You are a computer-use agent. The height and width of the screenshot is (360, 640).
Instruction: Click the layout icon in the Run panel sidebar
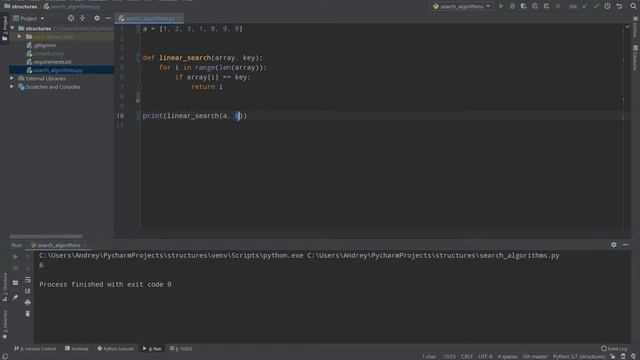[x=15, y=283]
